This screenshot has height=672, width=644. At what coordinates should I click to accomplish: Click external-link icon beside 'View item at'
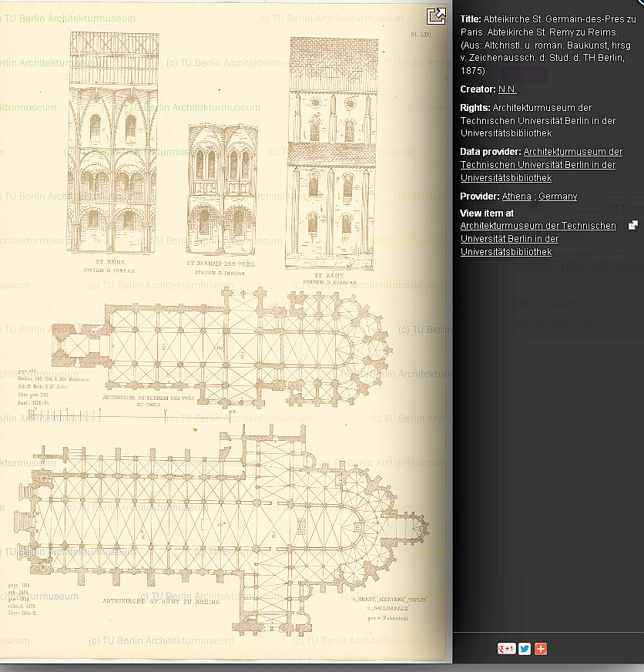click(633, 225)
